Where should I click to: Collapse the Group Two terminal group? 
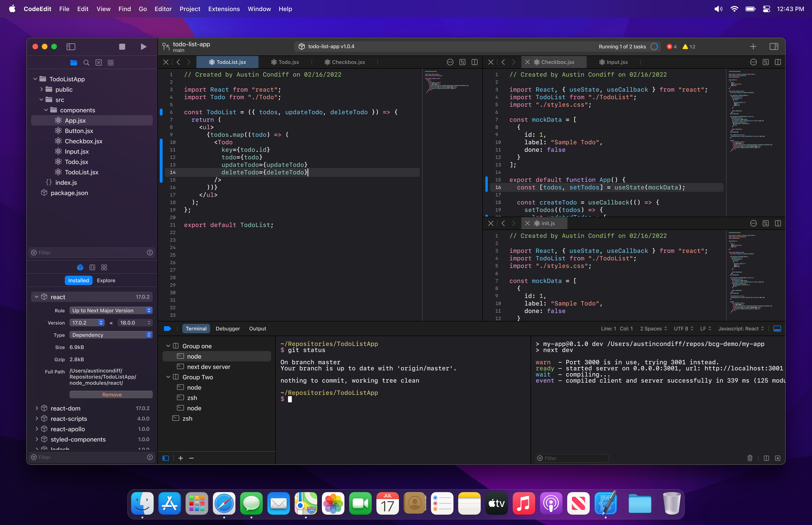pos(168,377)
